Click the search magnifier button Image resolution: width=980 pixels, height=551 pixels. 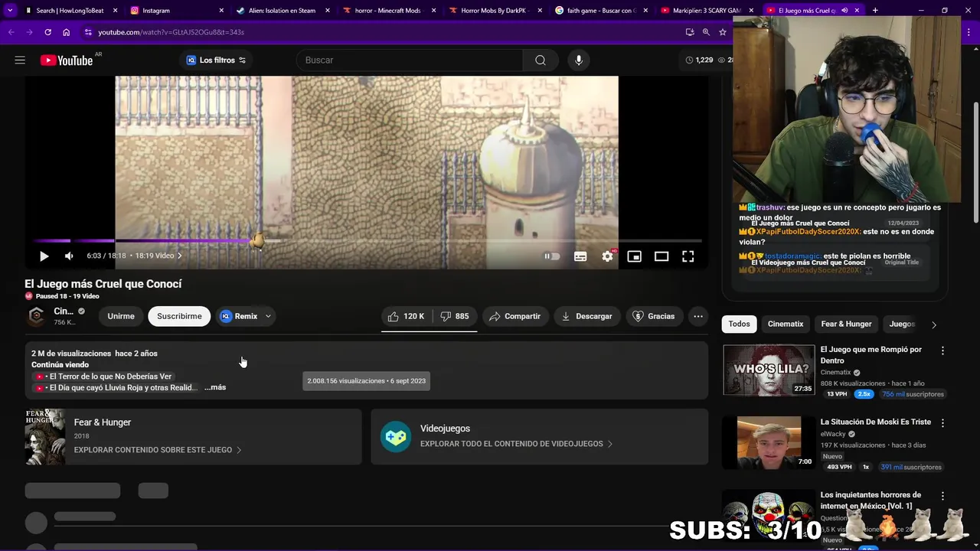[x=541, y=60]
